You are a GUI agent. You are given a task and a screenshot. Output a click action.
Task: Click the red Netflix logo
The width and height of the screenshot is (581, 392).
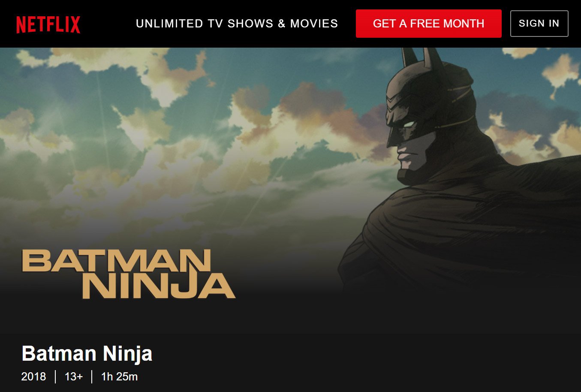click(x=48, y=24)
